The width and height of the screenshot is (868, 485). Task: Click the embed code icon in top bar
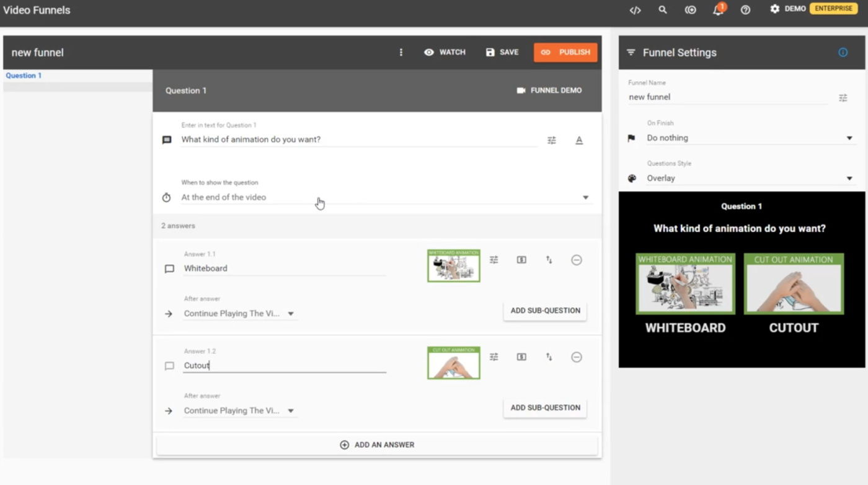pyautogui.click(x=635, y=10)
